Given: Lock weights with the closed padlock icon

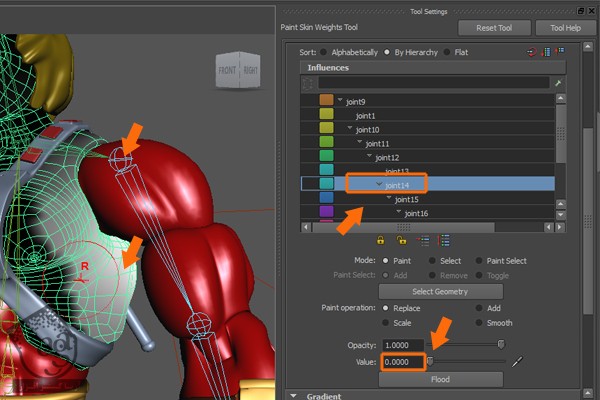Looking at the screenshot, I should 380,240.
